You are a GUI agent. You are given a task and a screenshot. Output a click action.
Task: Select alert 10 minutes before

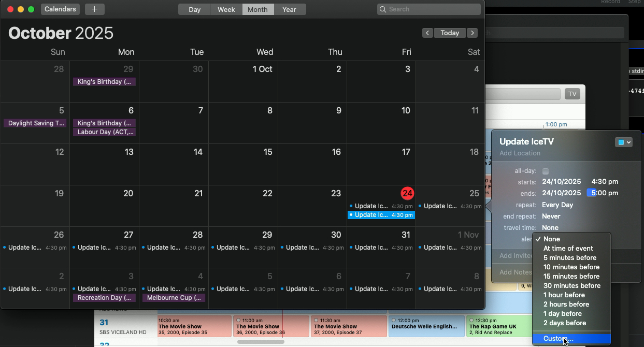click(x=571, y=267)
